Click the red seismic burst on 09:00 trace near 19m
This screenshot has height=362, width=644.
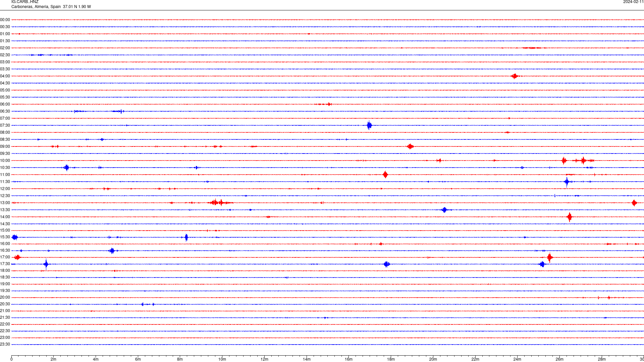pyautogui.click(x=410, y=146)
